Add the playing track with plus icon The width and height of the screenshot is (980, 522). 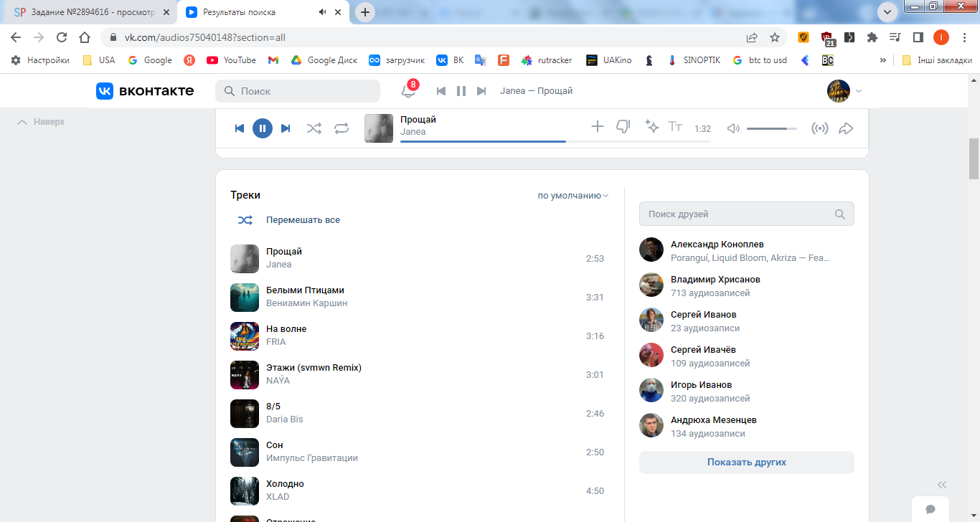(x=598, y=127)
